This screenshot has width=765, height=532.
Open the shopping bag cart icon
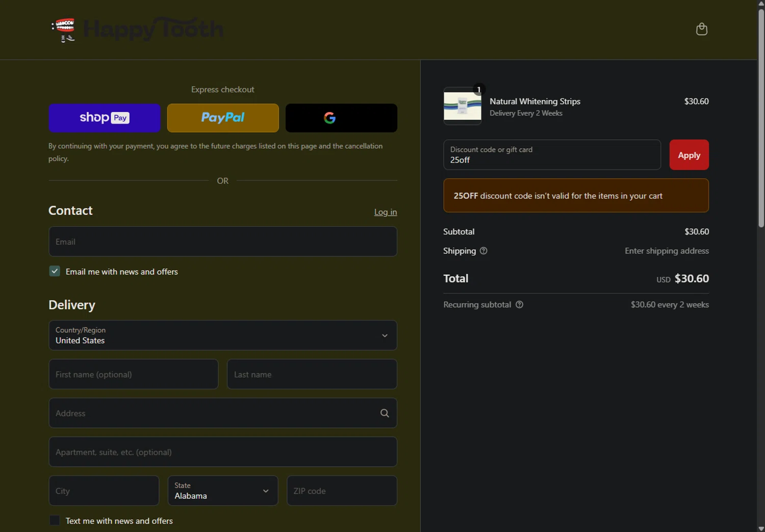[x=702, y=29]
